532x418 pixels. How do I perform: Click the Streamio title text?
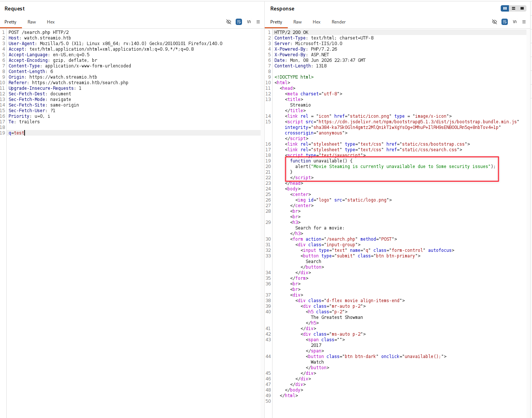pos(300,105)
